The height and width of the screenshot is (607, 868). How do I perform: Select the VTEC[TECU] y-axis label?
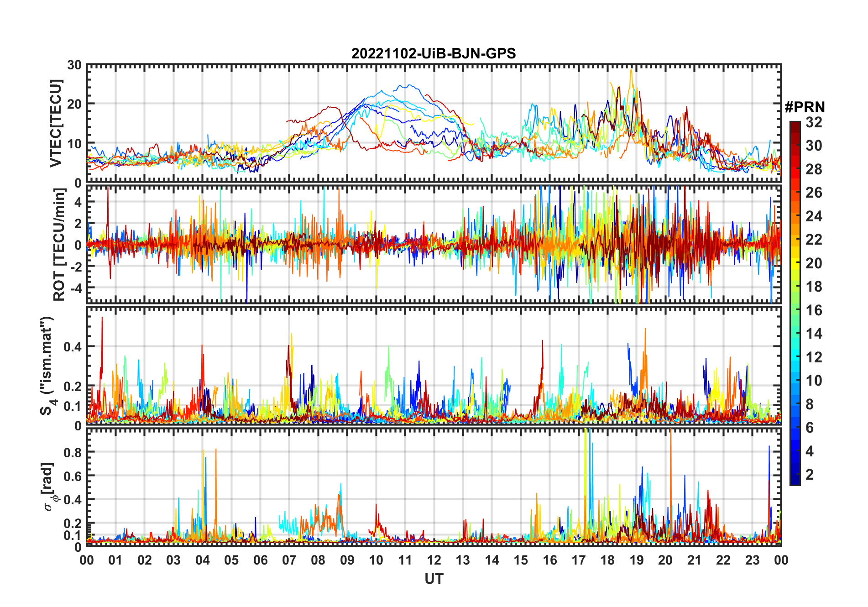click(56, 123)
